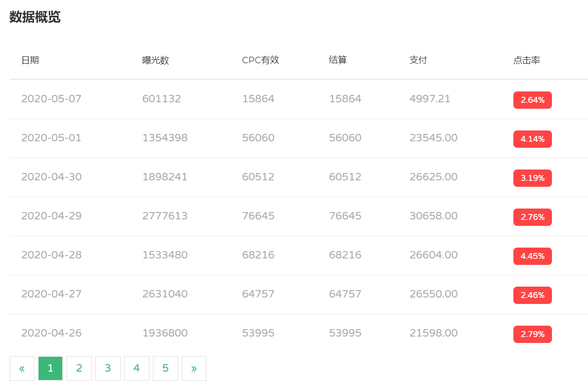Viewport: 588px width, 382px height.
Task: Click the 支付 column header
Action: pos(418,60)
